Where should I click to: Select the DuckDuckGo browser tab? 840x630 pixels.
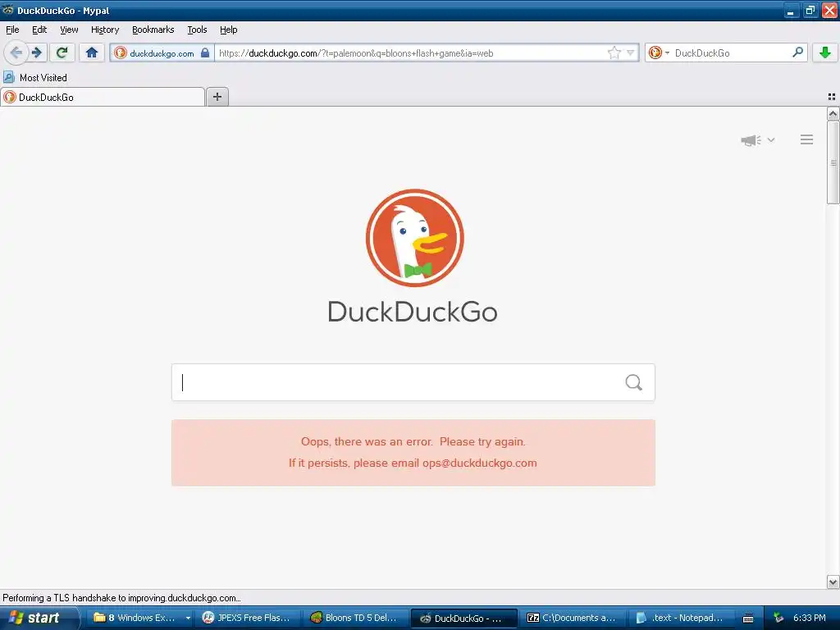pyautogui.click(x=103, y=97)
